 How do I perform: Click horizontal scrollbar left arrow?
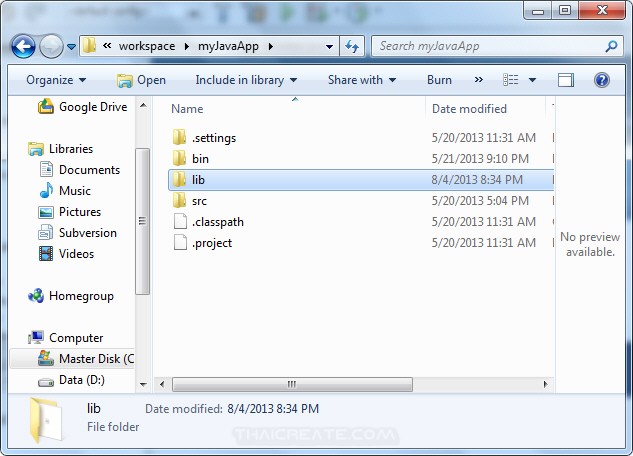[162, 384]
